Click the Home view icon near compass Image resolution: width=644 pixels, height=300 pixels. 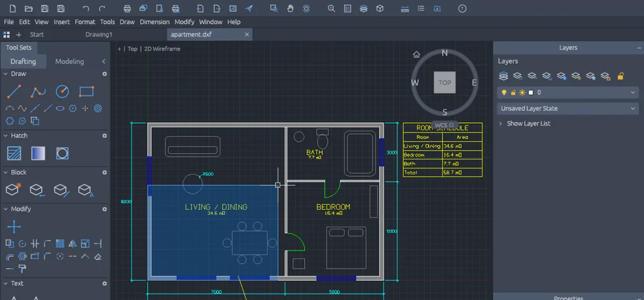click(x=416, y=54)
